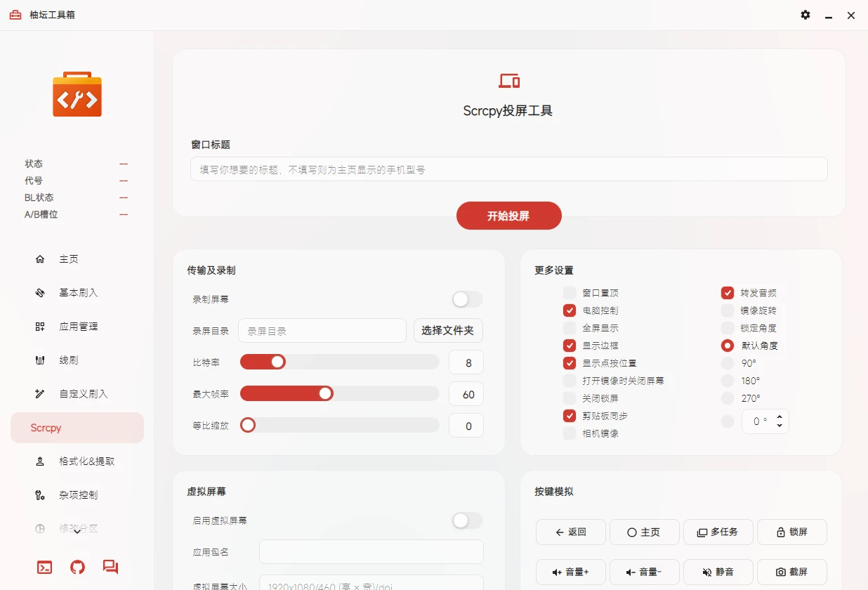Toggle the 录制屏幕 recording switch
This screenshot has width=868, height=590.
467,300
